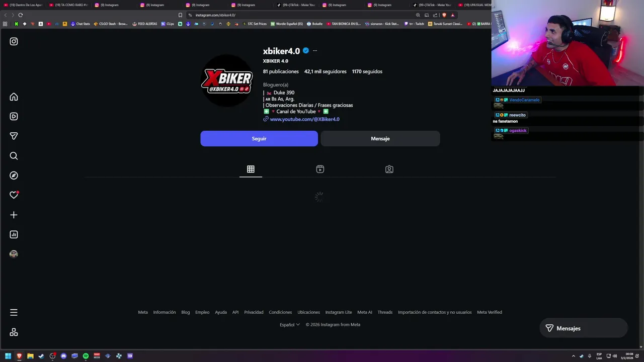Switch to the profile Reels tab
Screen dimensions: 644x362
click(320, 169)
